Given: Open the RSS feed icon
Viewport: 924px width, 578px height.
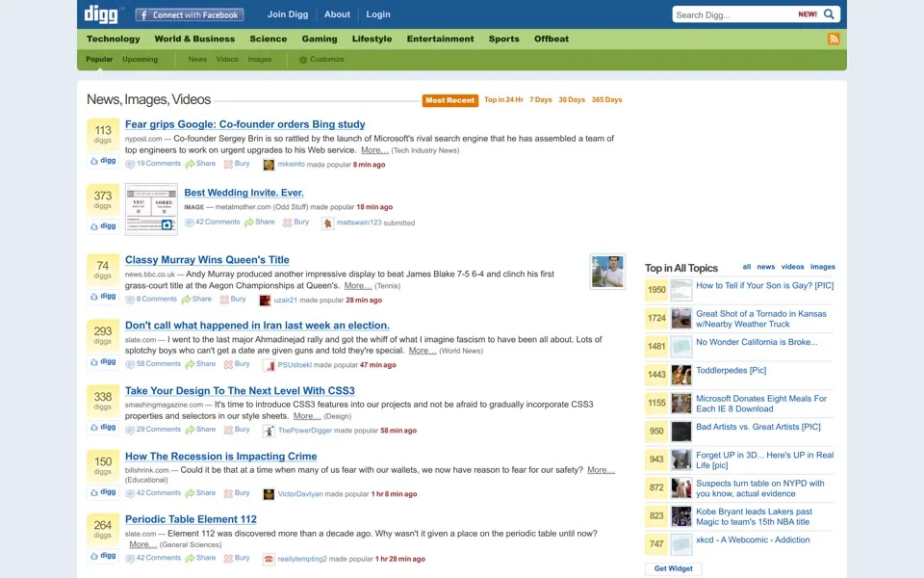Looking at the screenshot, I should [834, 39].
